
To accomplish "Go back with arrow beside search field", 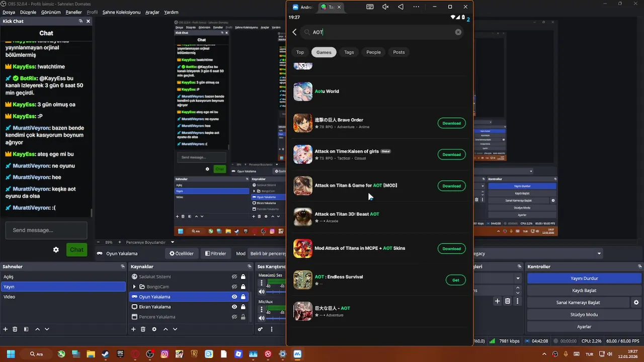I will [295, 32].
